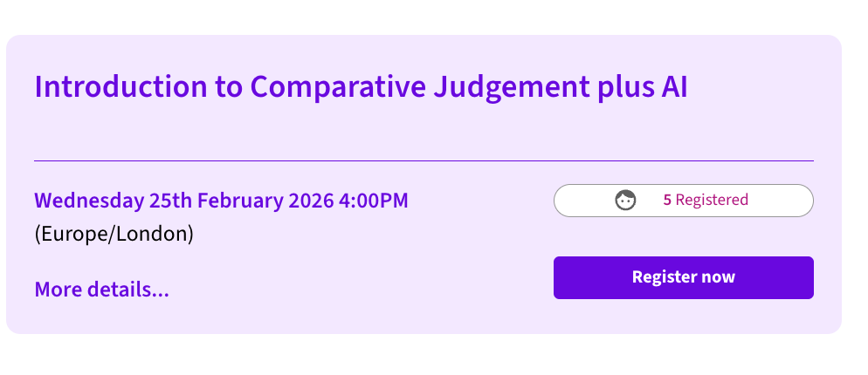Image resolution: width=868 pixels, height=375 pixels.
Task: Open the More details... link
Action: 101,290
